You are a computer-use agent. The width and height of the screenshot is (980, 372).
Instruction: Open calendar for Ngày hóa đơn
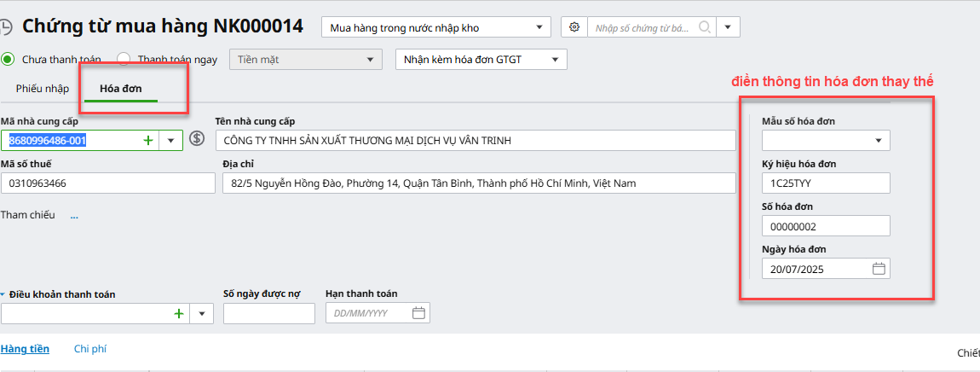[x=879, y=269]
